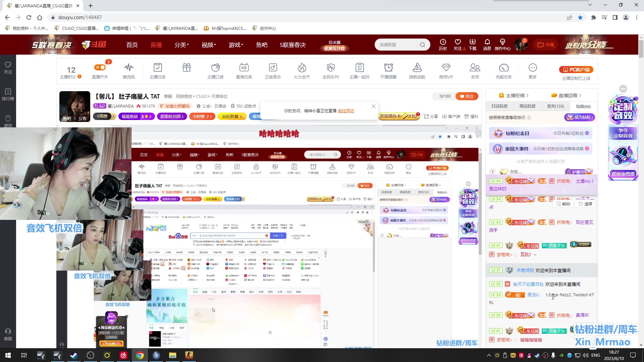Switch to the 贵宾(133) tab
This screenshot has width=644, height=362.
555,106
